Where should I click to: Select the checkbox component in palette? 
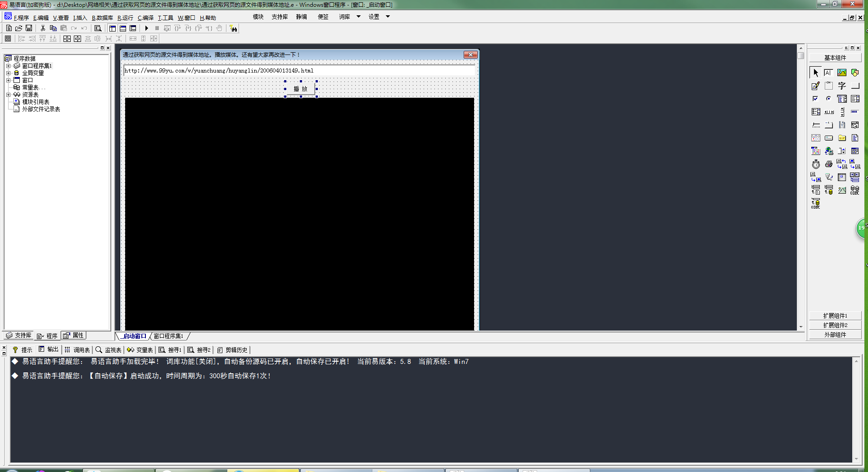click(x=815, y=99)
